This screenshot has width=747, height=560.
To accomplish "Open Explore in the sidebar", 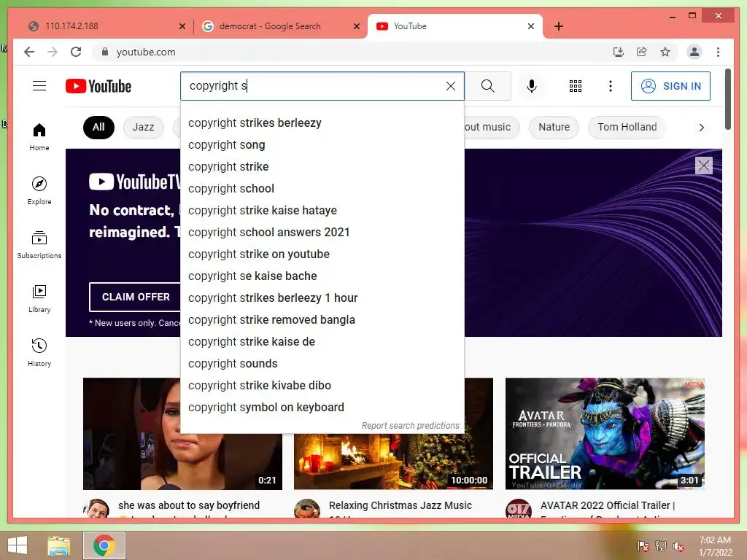I will [39, 190].
